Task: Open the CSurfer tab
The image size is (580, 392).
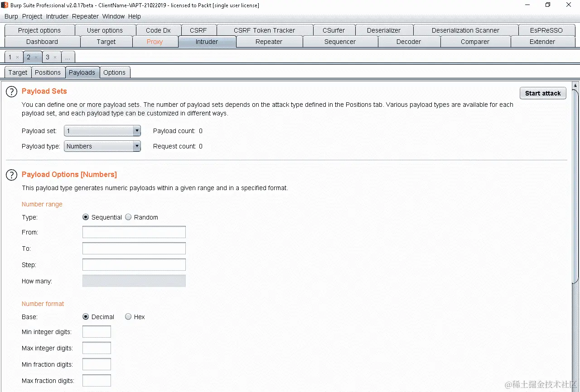Action: (x=333, y=30)
